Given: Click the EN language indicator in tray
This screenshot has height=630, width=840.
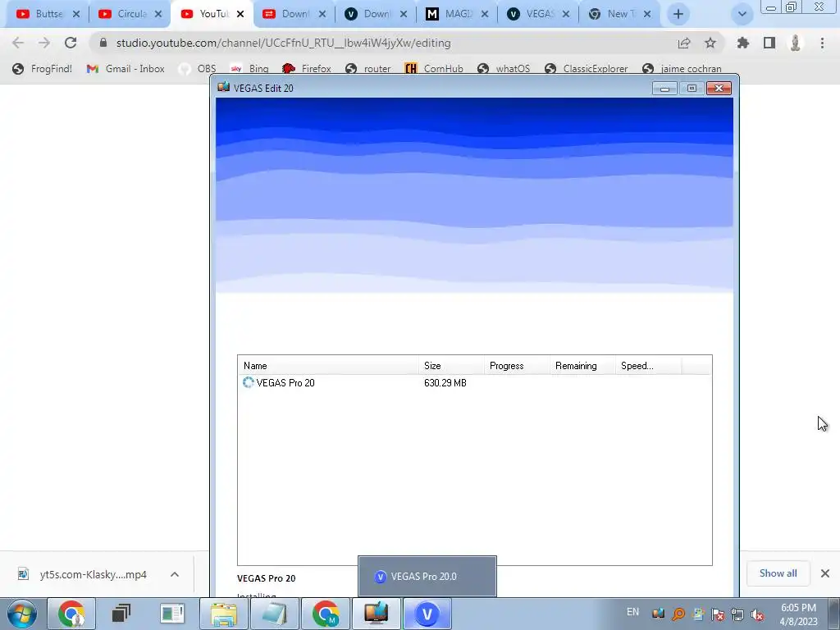Looking at the screenshot, I should click(632, 612).
